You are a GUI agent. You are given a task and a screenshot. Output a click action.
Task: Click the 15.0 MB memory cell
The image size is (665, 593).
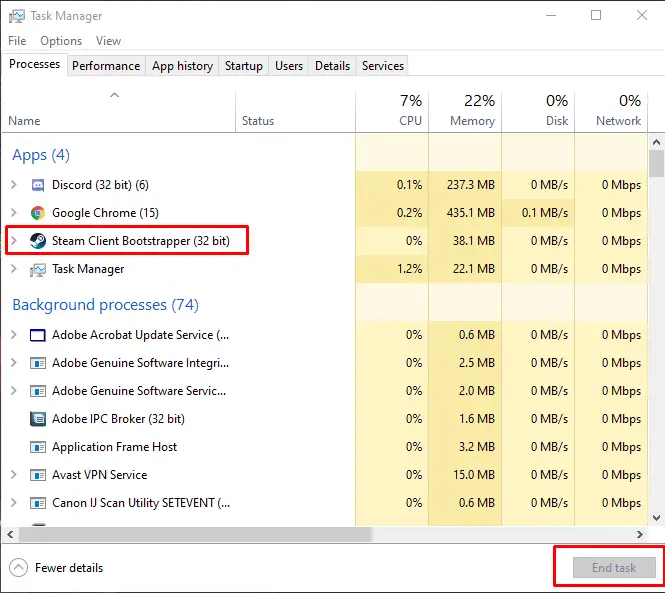[x=465, y=475]
